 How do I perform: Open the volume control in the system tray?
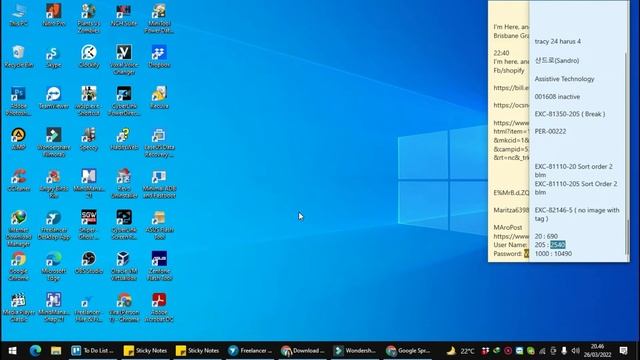click(576, 351)
